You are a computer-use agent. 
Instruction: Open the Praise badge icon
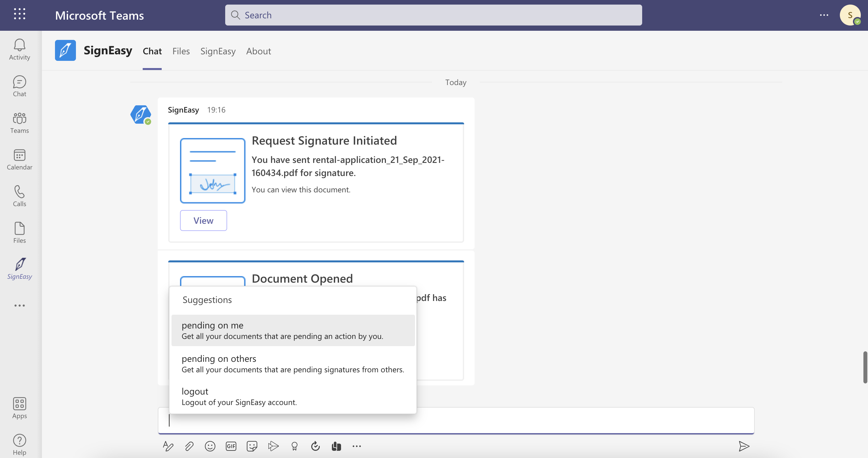(294, 446)
